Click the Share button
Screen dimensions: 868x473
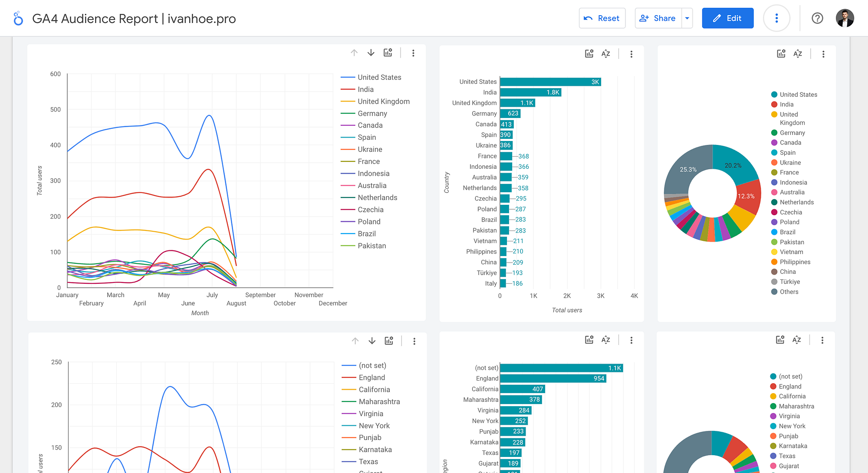tap(658, 18)
